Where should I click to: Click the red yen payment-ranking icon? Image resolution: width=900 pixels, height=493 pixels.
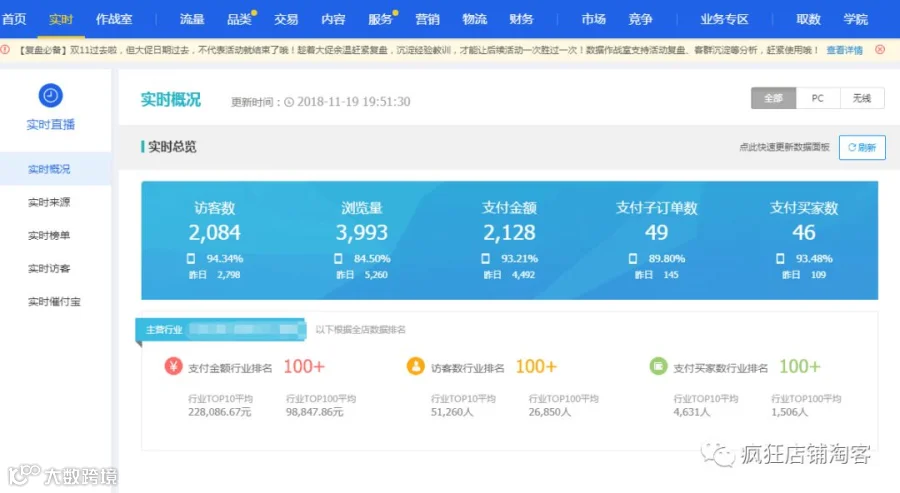(173, 366)
